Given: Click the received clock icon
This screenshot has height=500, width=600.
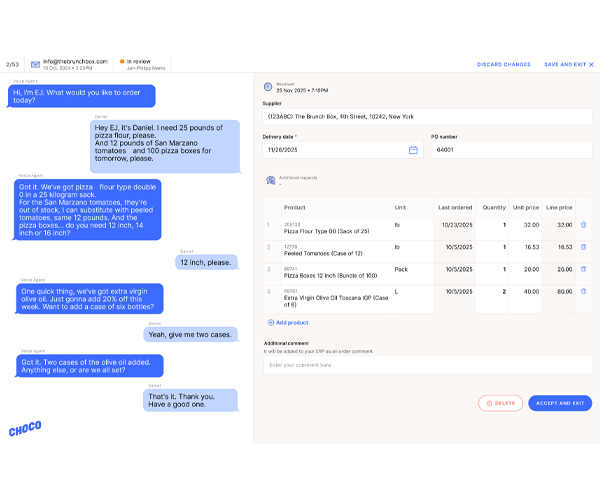Looking at the screenshot, I should tap(268, 87).
